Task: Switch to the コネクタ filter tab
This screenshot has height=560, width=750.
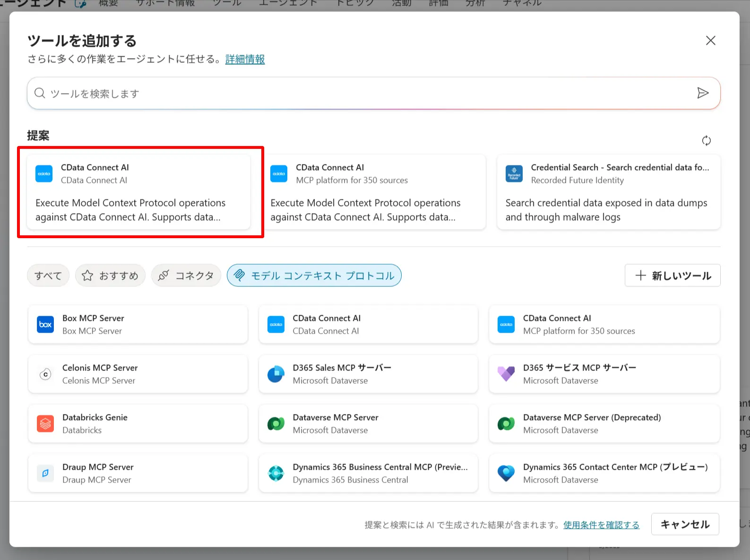Action: click(x=186, y=276)
